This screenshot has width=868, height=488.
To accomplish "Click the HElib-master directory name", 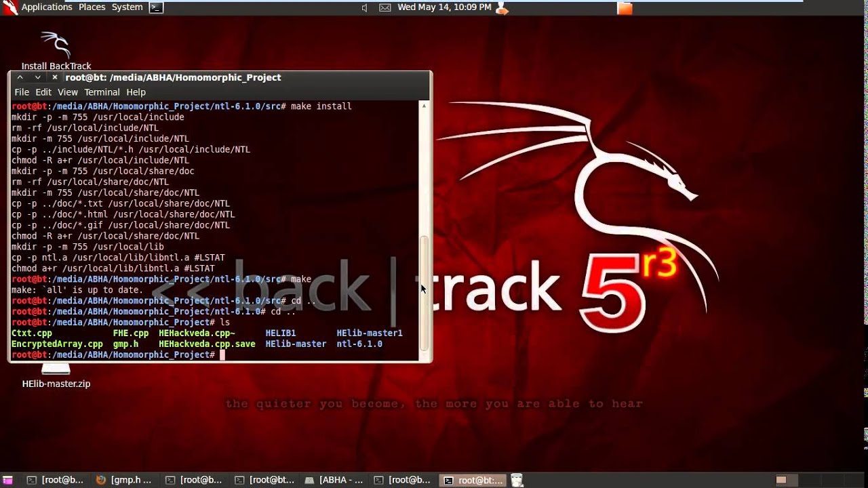I will point(296,344).
